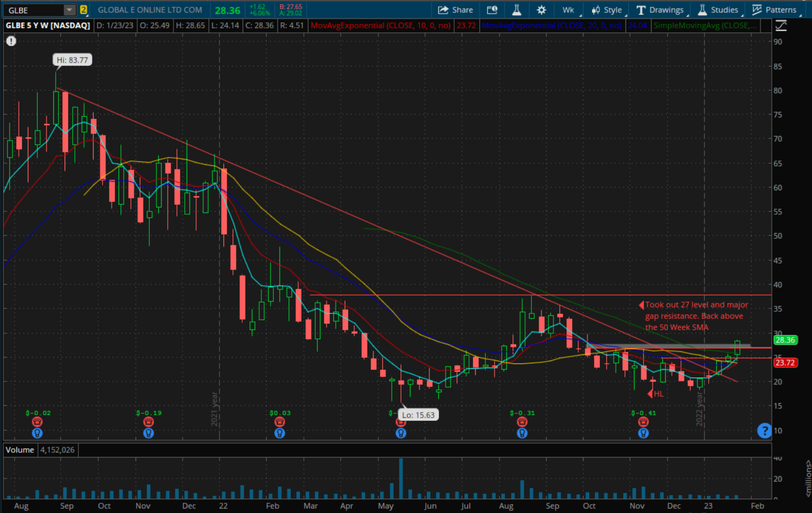Viewport: 812px width, 513px height.
Task: Click the B: 27.65 bid price
Action: point(291,7)
